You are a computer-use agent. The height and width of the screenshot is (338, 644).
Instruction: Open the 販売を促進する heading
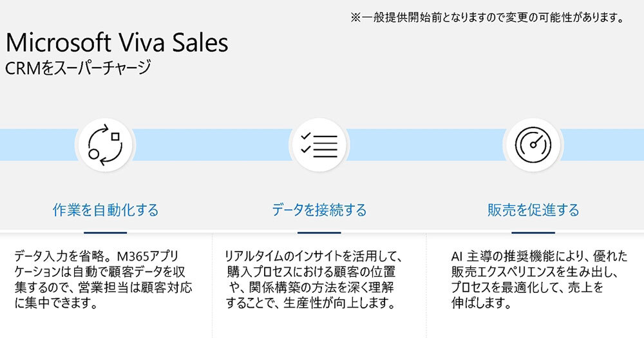[x=533, y=210]
